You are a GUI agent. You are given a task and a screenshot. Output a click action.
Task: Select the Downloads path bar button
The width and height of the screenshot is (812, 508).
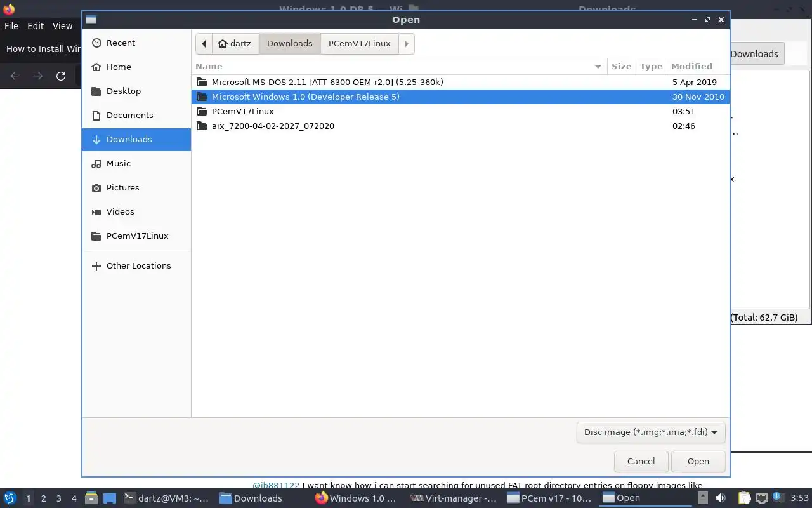pos(290,43)
